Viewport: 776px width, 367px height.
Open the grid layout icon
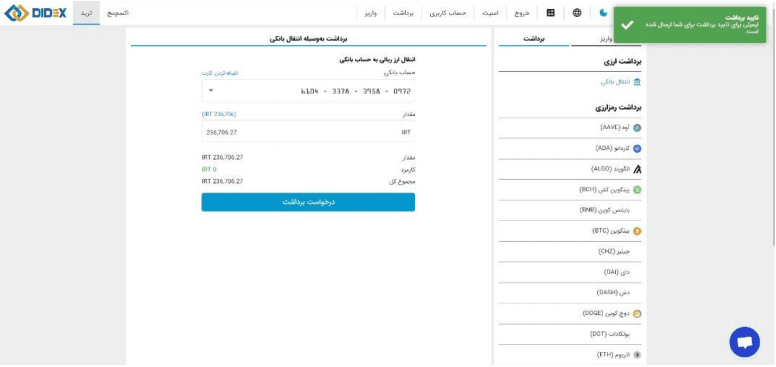click(x=550, y=13)
